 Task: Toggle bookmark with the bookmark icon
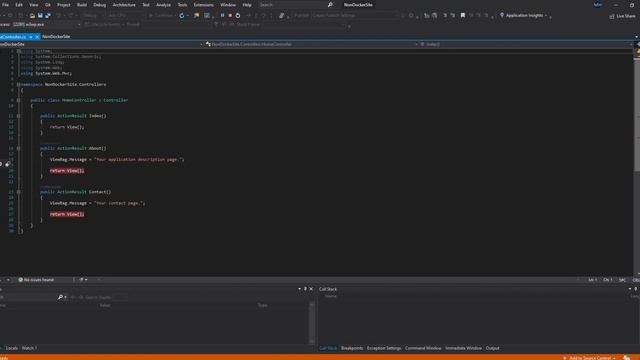tap(462, 16)
